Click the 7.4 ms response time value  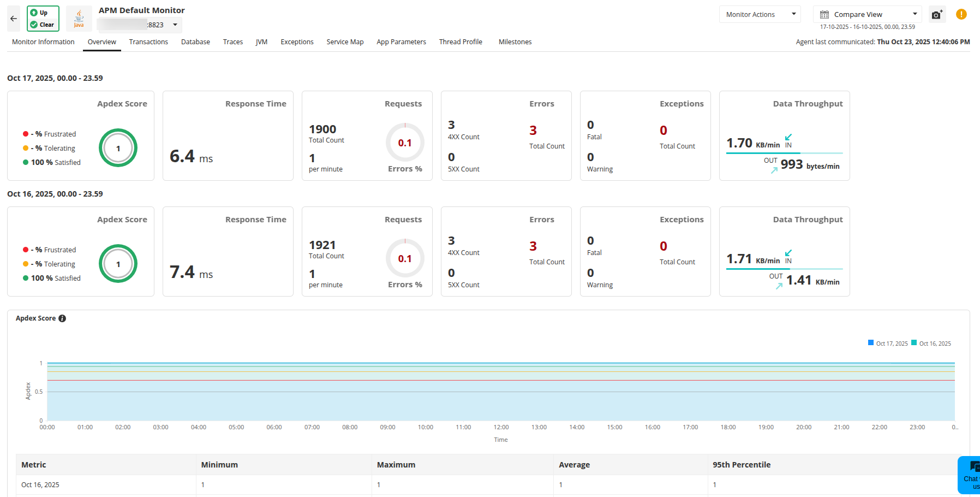pos(192,273)
